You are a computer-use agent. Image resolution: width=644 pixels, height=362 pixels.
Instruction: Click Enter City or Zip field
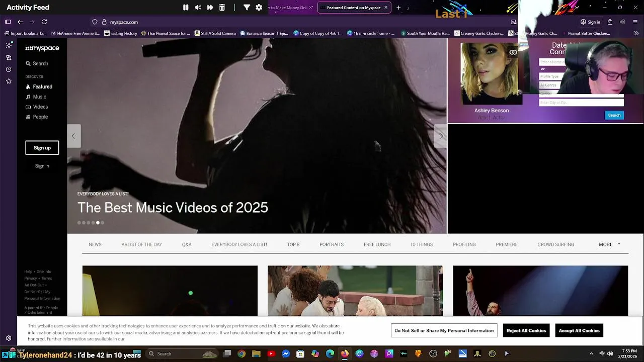coord(581,103)
